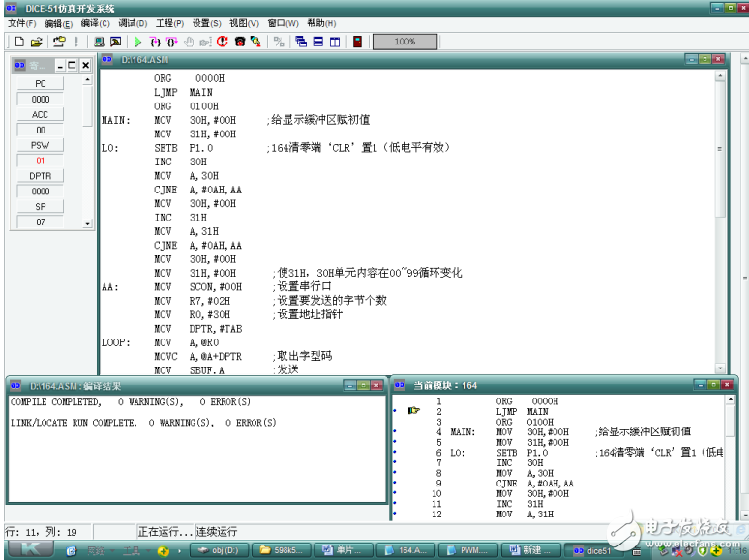Click the ACC value field showing 00
749x560 pixels.
(x=41, y=130)
